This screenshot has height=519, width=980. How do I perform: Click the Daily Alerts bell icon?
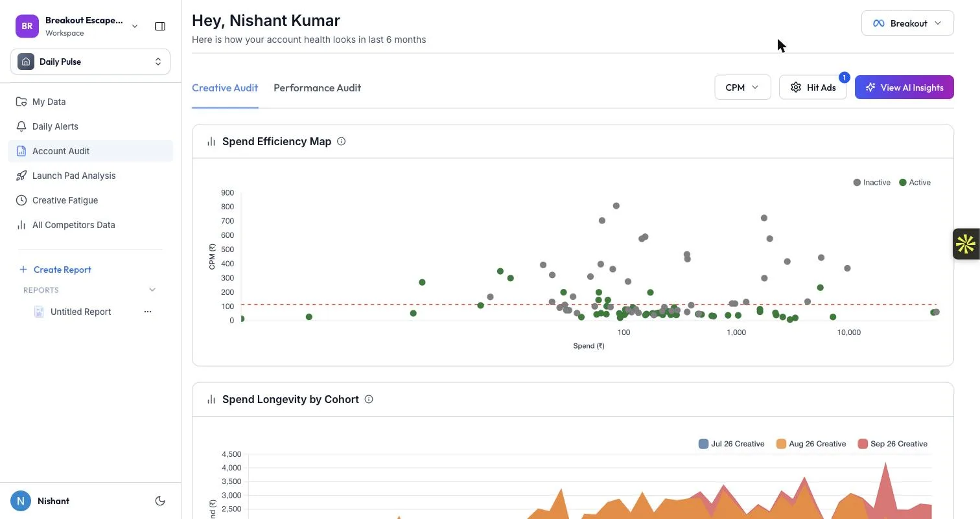(21, 126)
